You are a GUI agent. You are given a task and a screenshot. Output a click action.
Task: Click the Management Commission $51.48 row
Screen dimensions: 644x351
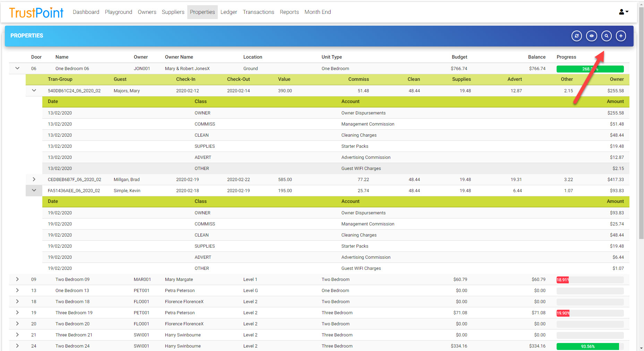336,124
